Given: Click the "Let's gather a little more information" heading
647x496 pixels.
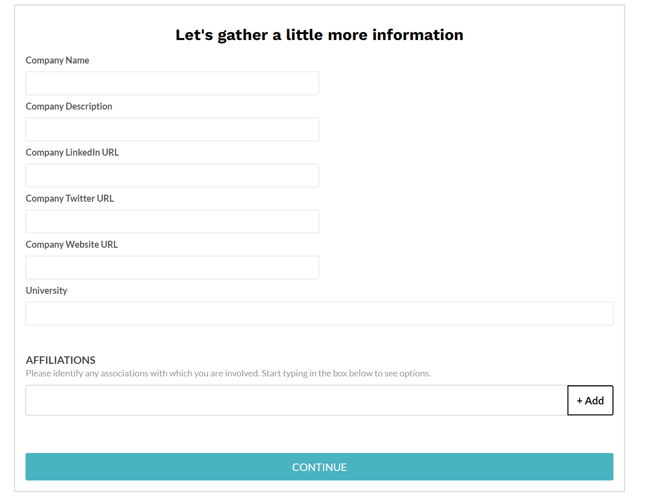Looking at the screenshot, I should point(319,35).
